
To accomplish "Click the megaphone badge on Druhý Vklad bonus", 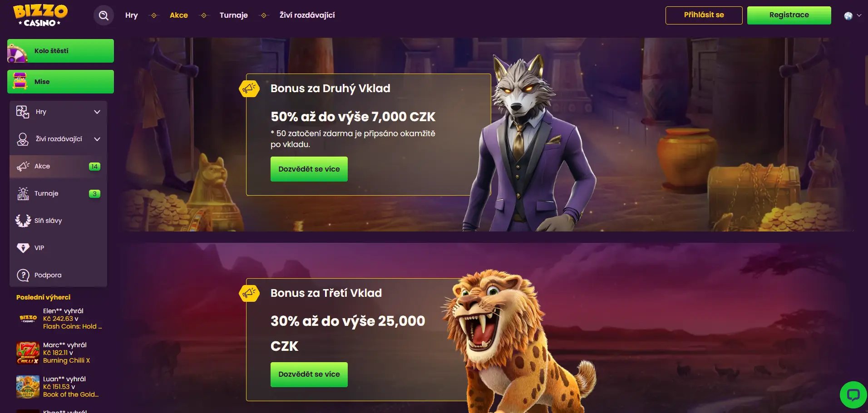I will (x=249, y=88).
